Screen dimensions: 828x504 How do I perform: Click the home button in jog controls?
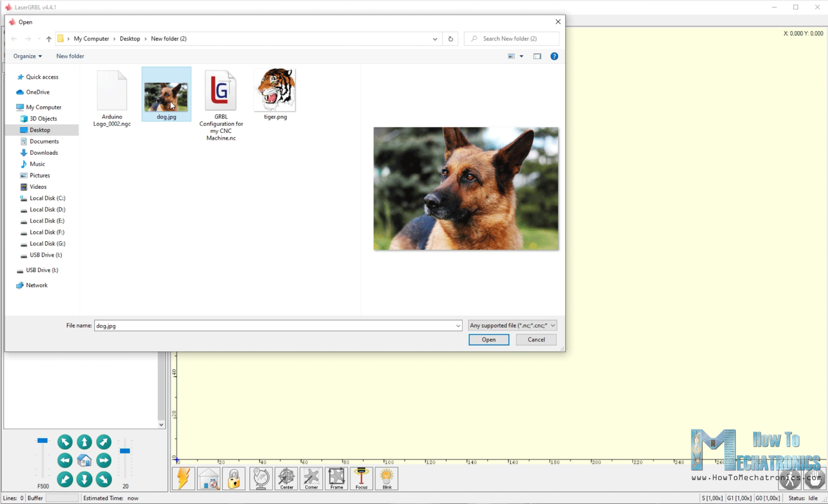(x=84, y=461)
